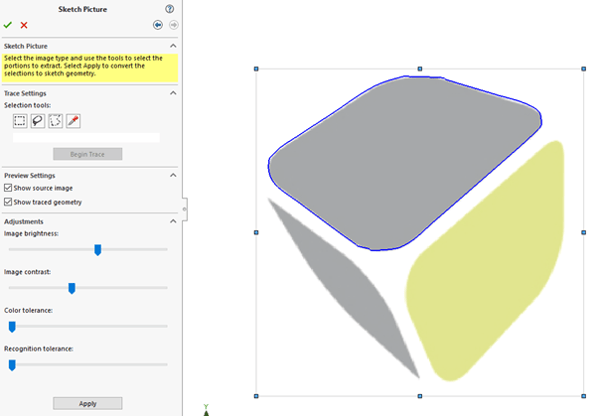The width and height of the screenshot is (600, 416).
Task: Adjust the Image brightness slider handle
Action: pos(98,250)
